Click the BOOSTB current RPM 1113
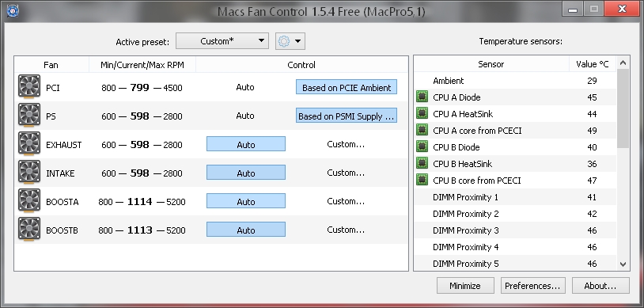 tap(140, 230)
